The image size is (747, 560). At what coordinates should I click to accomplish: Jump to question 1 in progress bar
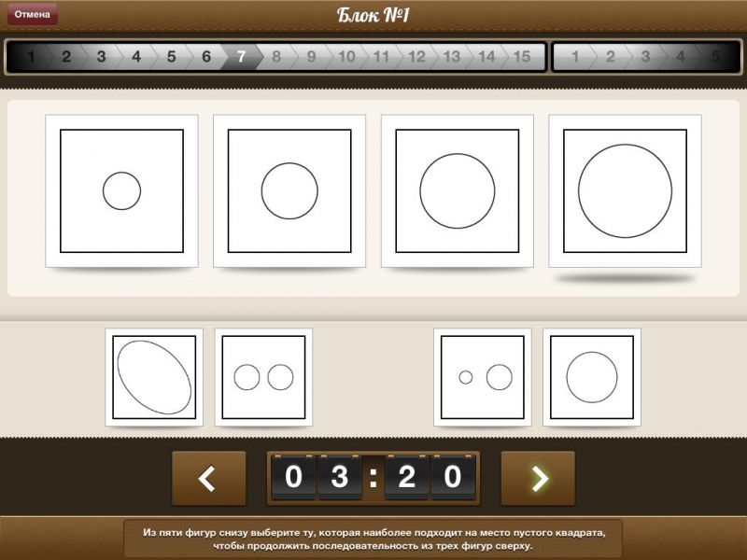coord(30,57)
